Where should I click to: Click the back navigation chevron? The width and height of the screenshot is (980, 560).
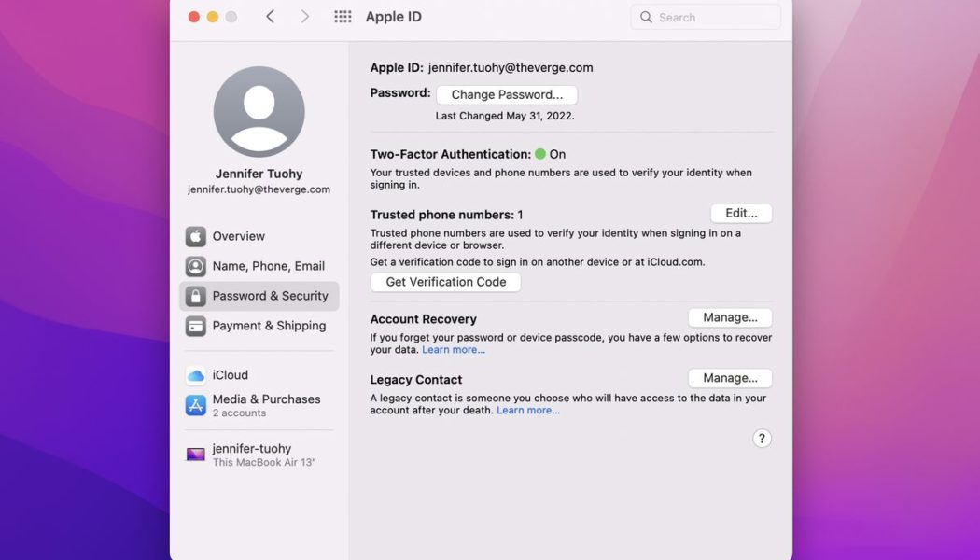coord(270,16)
